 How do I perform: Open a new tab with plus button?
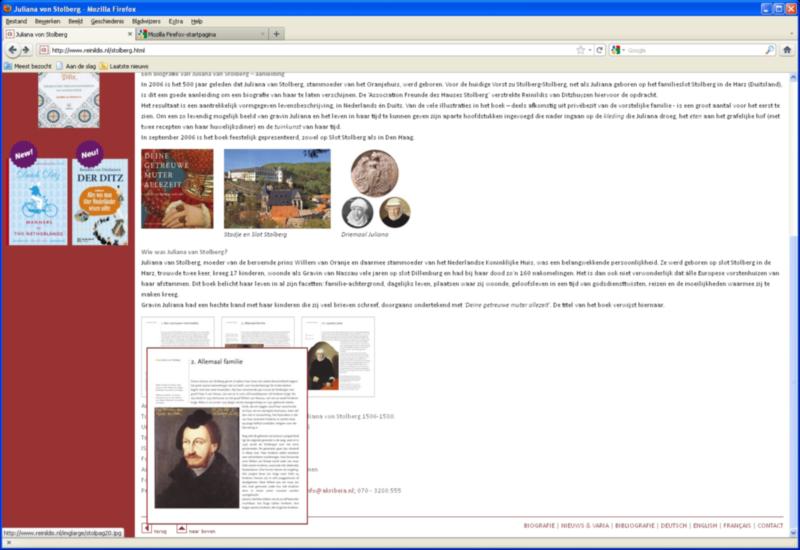click(277, 34)
